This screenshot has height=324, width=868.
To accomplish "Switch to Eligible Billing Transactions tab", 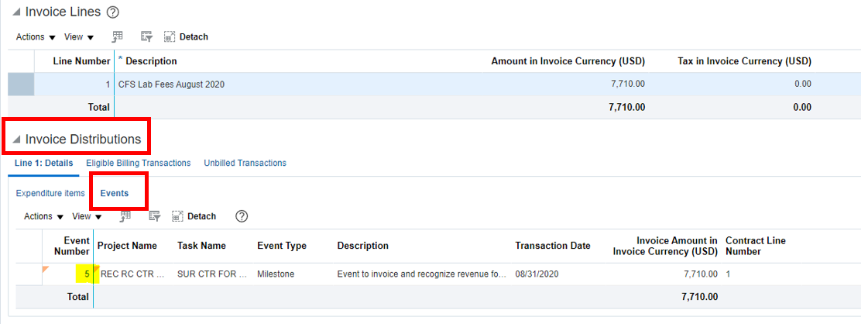I will click(138, 163).
